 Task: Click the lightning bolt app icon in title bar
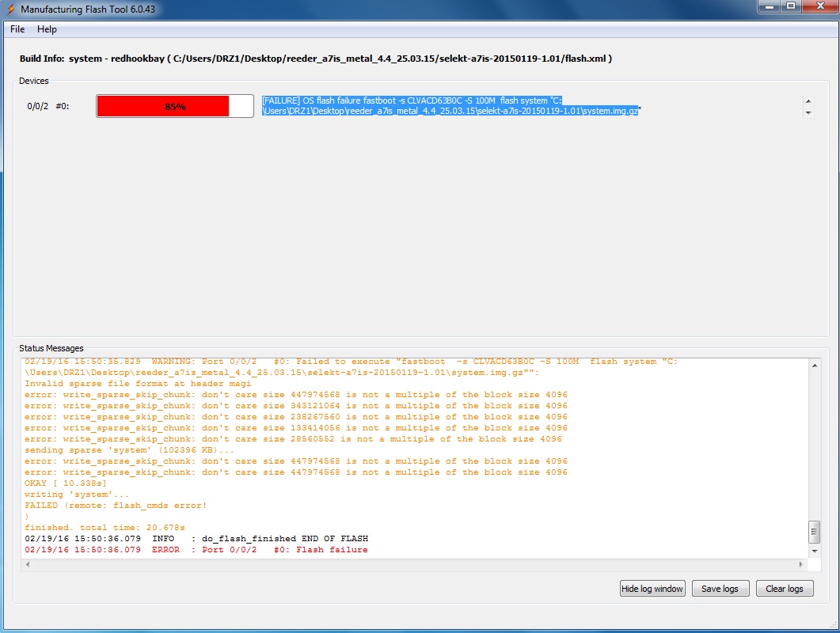(x=10, y=9)
